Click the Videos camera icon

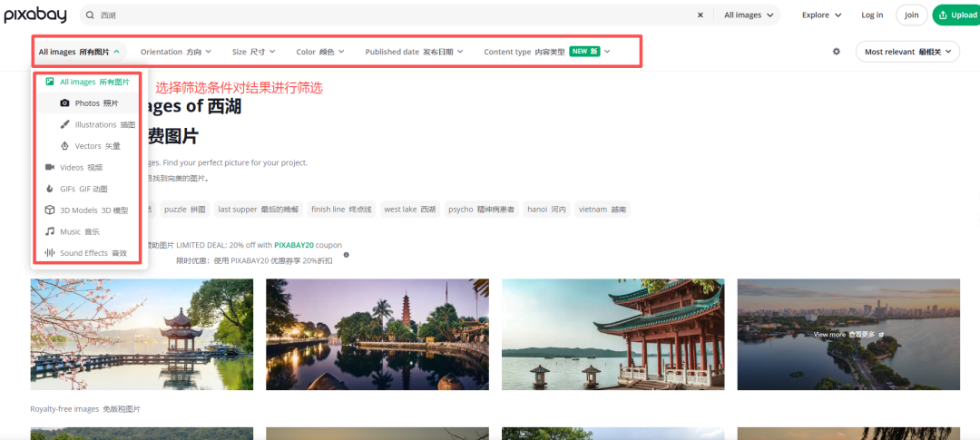(49, 167)
